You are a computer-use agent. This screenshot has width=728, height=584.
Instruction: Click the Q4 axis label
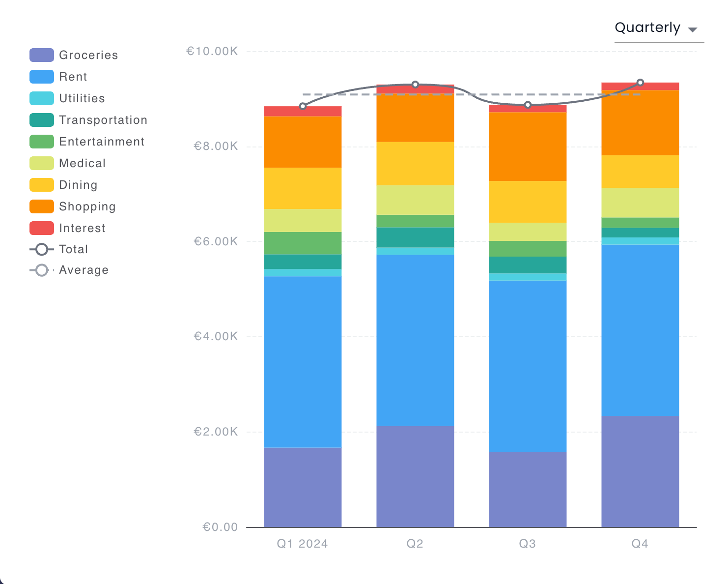640,544
